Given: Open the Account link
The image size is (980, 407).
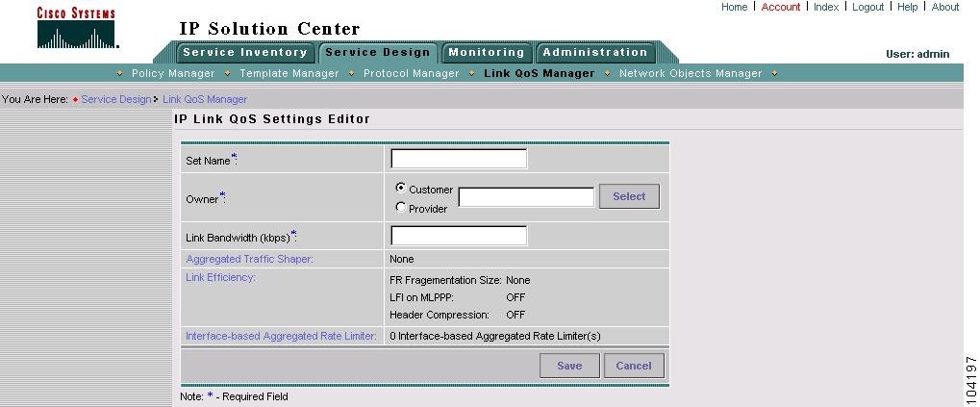Looking at the screenshot, I should point(781,7).
